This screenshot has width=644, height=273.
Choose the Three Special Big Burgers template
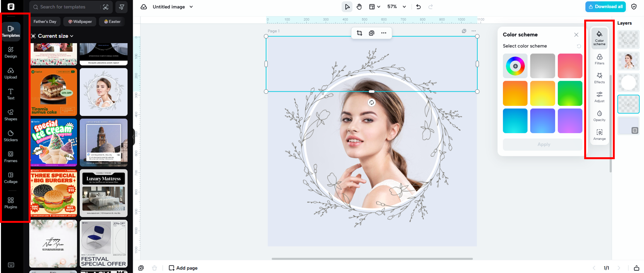coord(54,193)
